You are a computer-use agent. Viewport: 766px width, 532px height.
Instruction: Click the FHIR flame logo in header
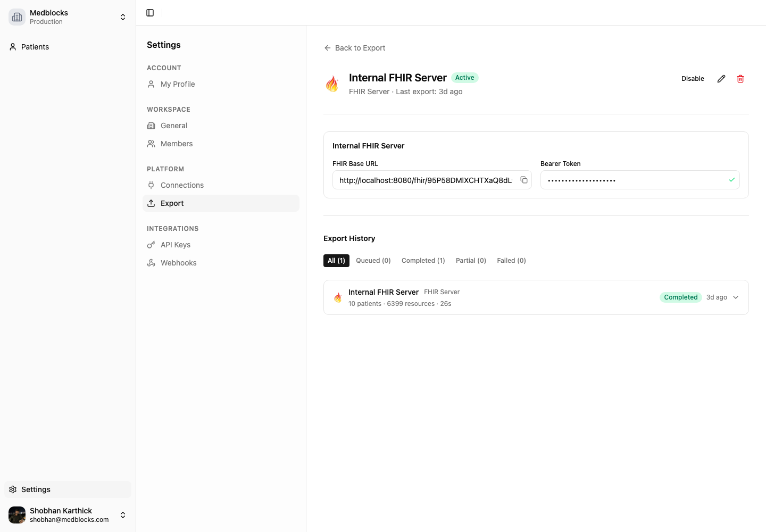tap(332, 84)
